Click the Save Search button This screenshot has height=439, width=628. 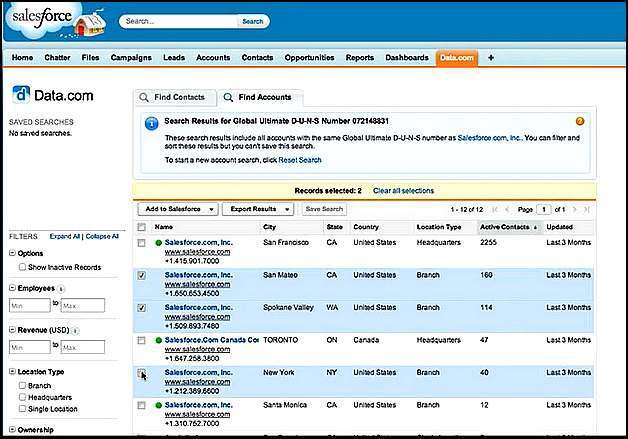[324, 209]
